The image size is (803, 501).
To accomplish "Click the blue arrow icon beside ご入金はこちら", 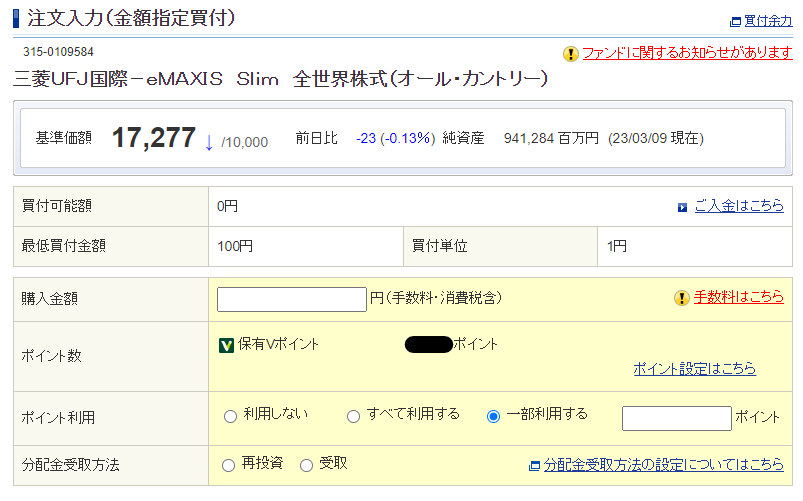I will (682, 207).
